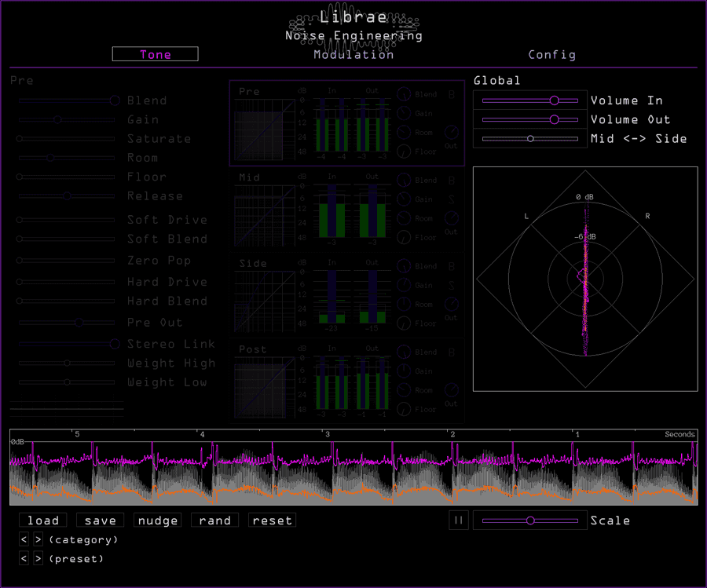Adjust the Post section Gain knob

point(404,371)
